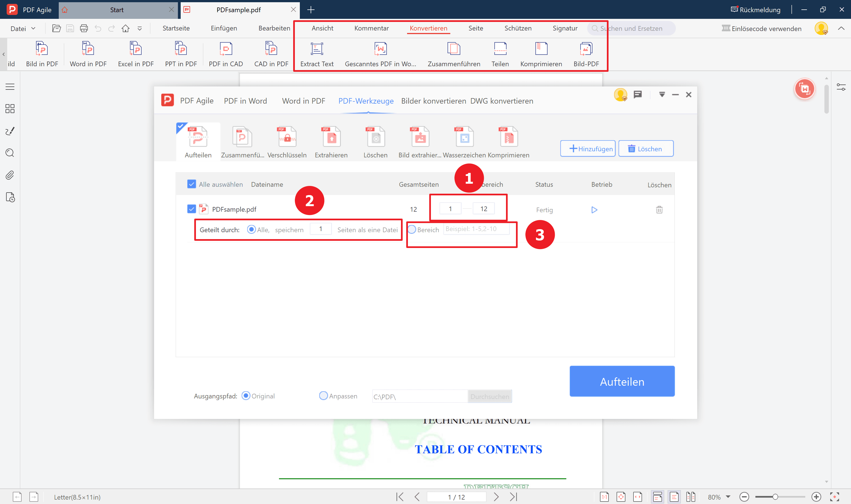Click Beispiel: 1-5,2-10 range input
Screen dimensions: 851x504
click(x=476, y=229)
